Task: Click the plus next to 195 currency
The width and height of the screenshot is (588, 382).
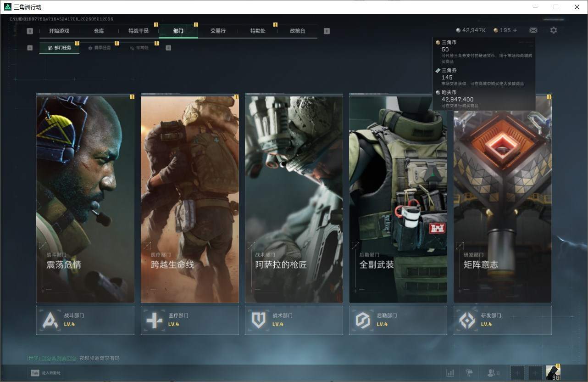Action: (x=515, y=30)
